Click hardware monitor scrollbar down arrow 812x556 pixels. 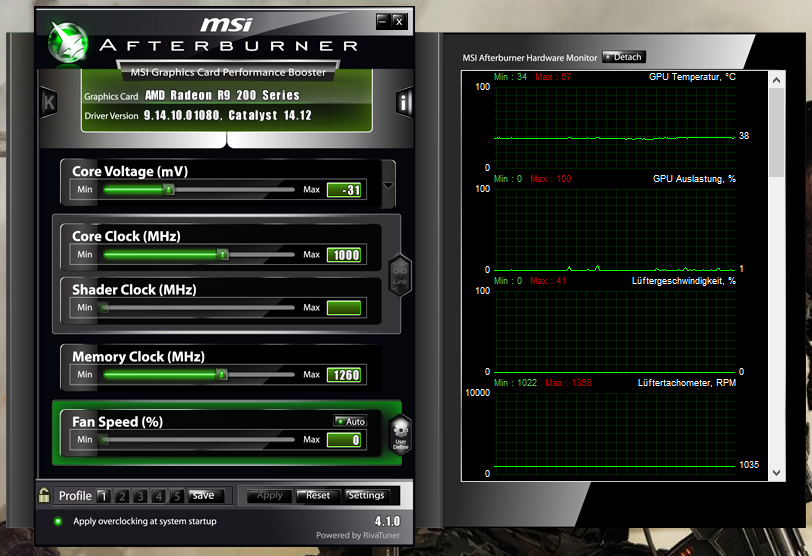tap(776, 472)
